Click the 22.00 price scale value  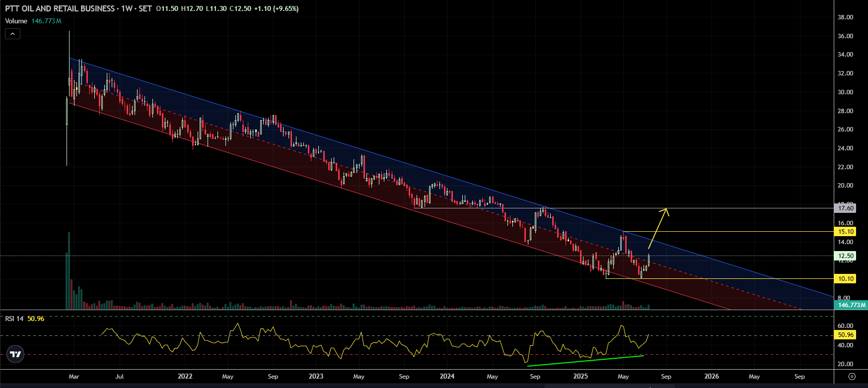(845, 167)
